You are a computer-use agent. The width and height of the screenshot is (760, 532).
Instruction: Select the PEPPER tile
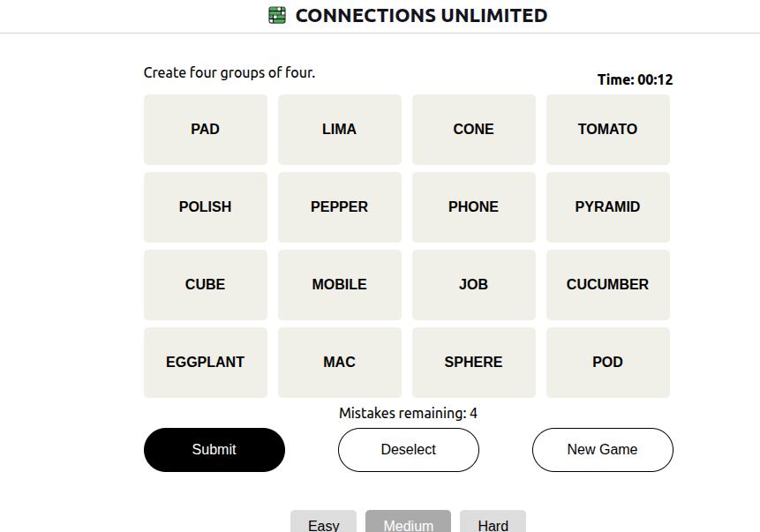click(x=340, y=206)
